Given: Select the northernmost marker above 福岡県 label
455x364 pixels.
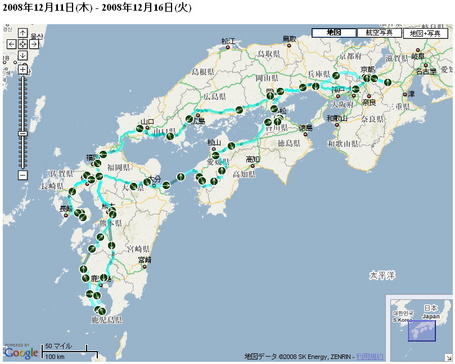Looking at the screenshot, I should (103, 154).
